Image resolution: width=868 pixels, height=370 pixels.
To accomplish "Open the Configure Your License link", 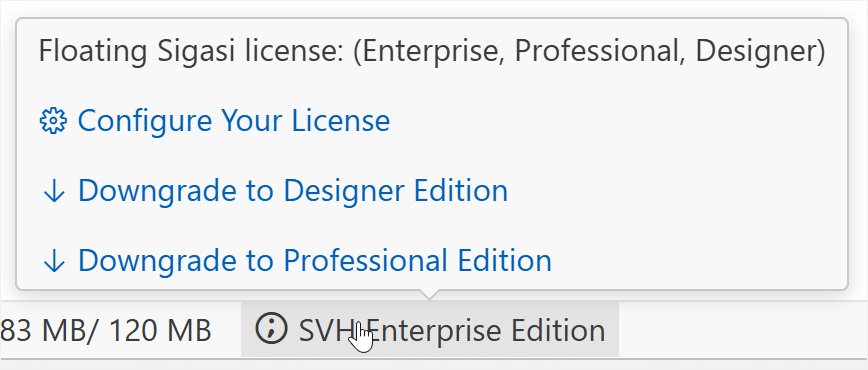I will 215,121.
